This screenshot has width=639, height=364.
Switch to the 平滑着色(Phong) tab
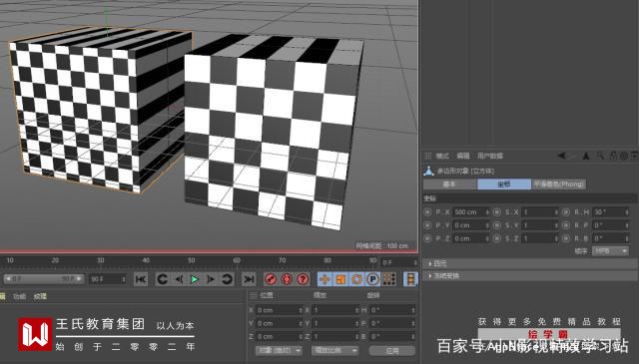tap(559, 184)
